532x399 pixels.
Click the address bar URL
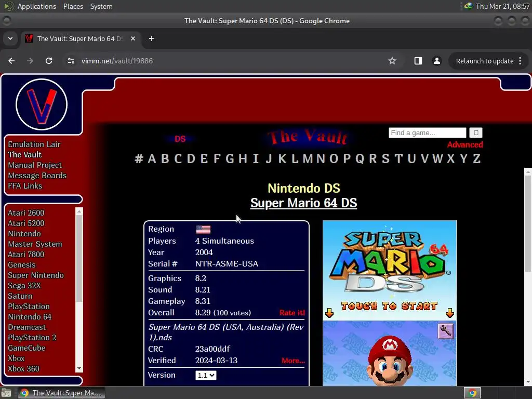(x=117, y=61)
